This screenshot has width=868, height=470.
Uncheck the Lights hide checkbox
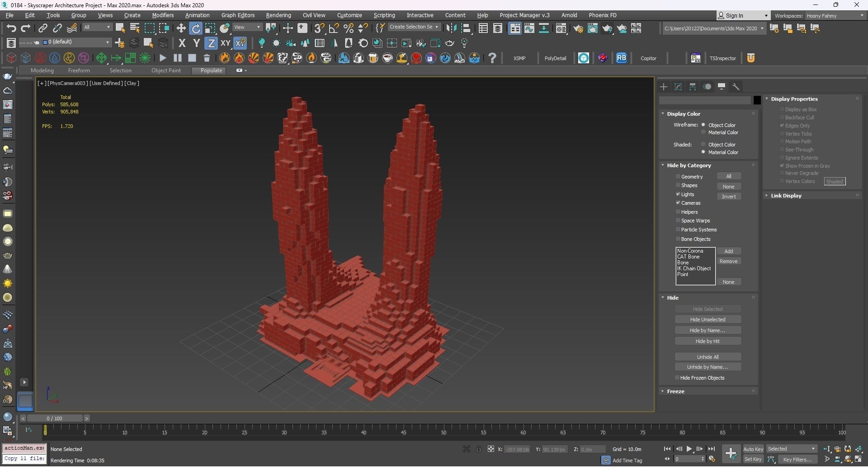[x=678, y=194]
